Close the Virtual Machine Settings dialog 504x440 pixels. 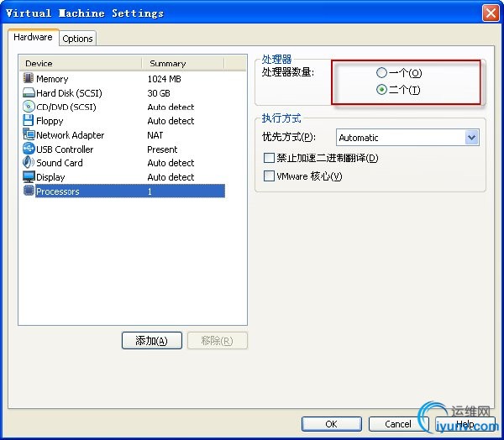tap(491, 13)
